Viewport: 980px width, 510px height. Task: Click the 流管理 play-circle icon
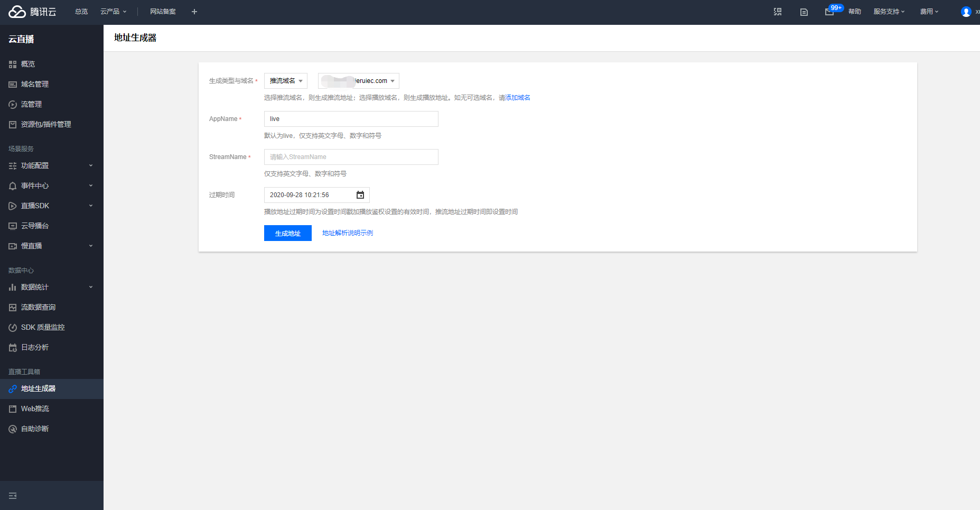tap(13, 105)
